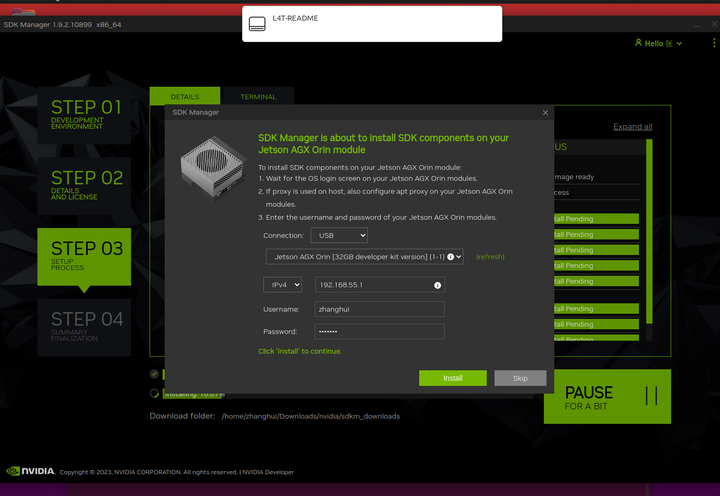Click the L4T-README drive icon
This screenshot has width=720, height=496.
click(257, 24)
